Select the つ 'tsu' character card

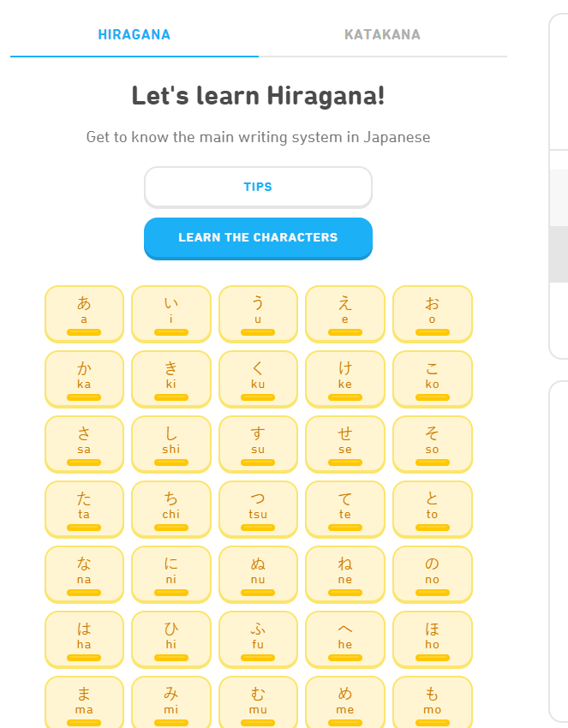point(258,510)
